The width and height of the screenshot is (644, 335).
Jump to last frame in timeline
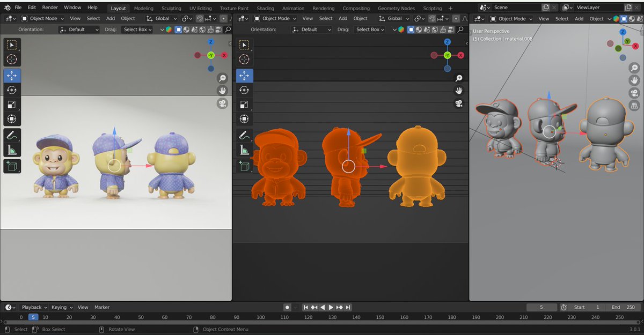[348, 307]
